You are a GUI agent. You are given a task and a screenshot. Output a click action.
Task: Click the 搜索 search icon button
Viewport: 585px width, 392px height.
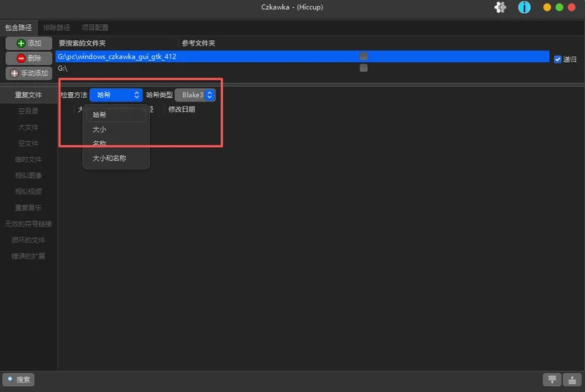pyautogui.click(x=18, y=380)
